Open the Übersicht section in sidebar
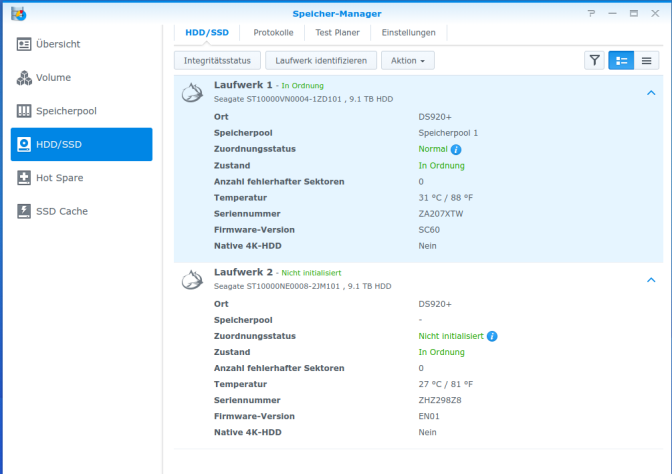672x474 pixels. [x=81, y=44]
